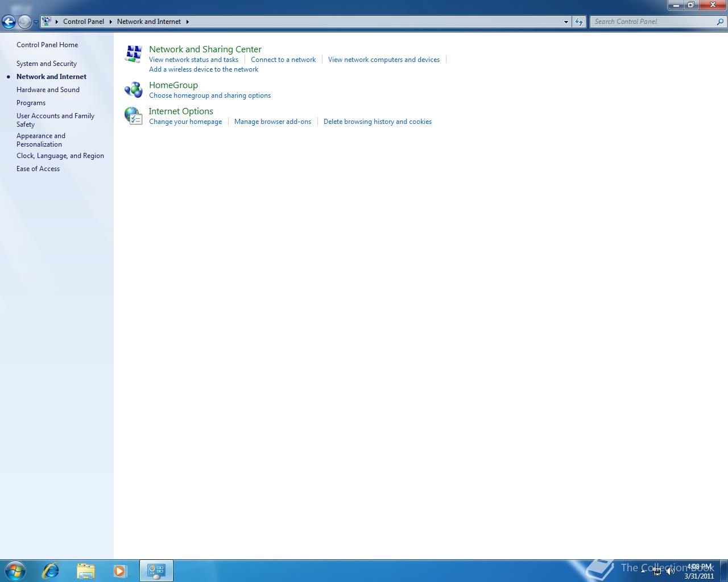
Task: Click inside the Search Control Panel box
Action: tap(648, 22)
